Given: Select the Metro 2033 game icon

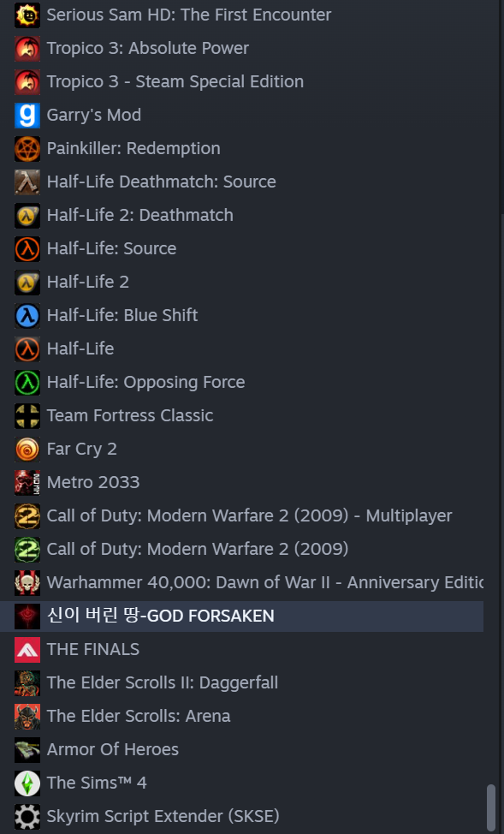Looking at the screenshot, I should tap(27, 483).
